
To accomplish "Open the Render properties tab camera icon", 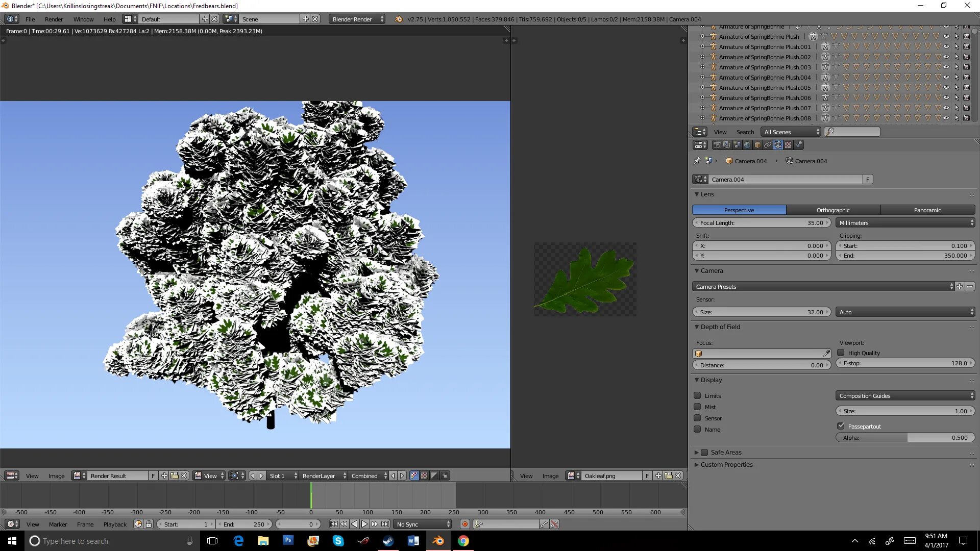I will tap(717, 145).
